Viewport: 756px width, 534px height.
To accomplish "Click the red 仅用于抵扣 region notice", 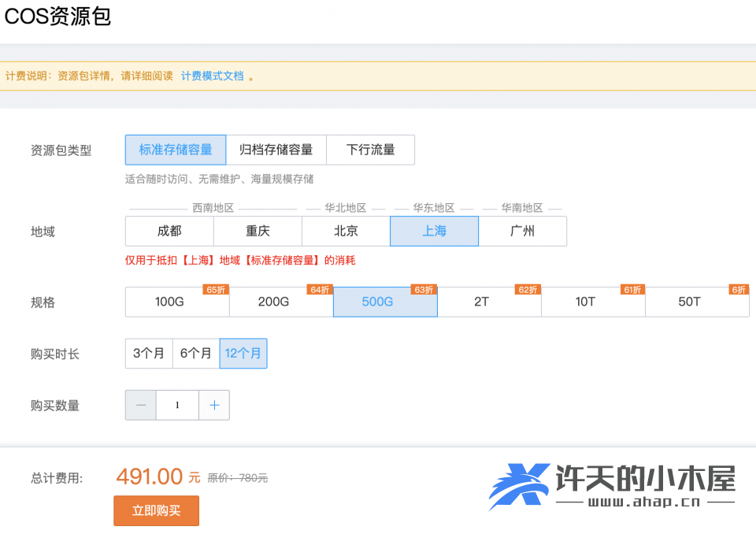I will (240, 261).
